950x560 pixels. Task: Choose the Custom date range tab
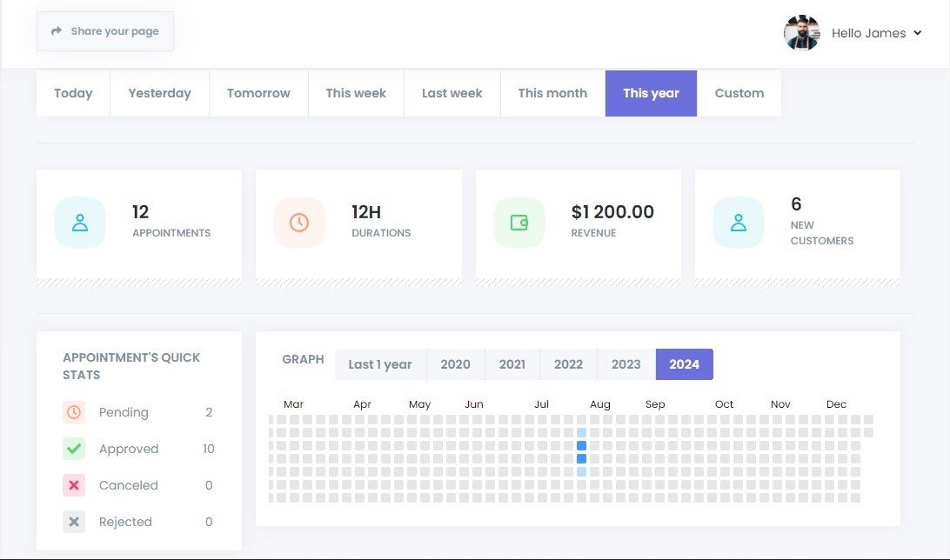point(739,93)
